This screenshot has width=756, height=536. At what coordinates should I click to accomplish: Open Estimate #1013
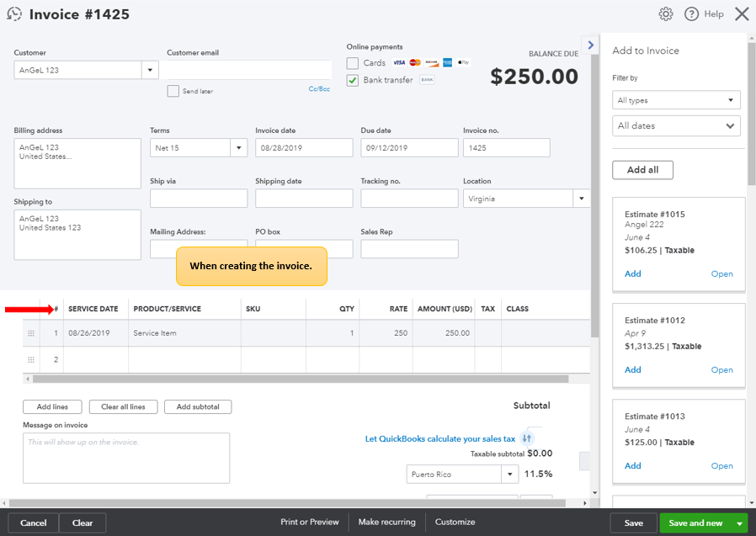click(721, 465)
